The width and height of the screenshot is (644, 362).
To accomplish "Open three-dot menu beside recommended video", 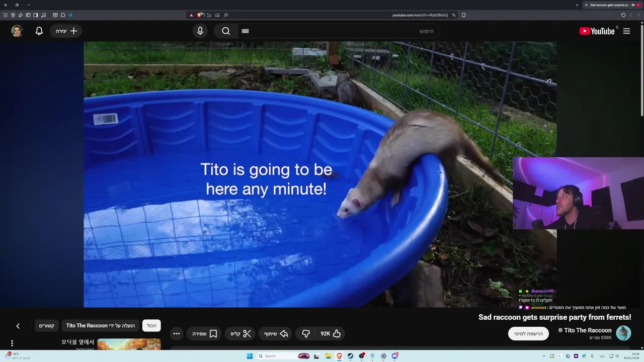I will [x=12, y=343].
